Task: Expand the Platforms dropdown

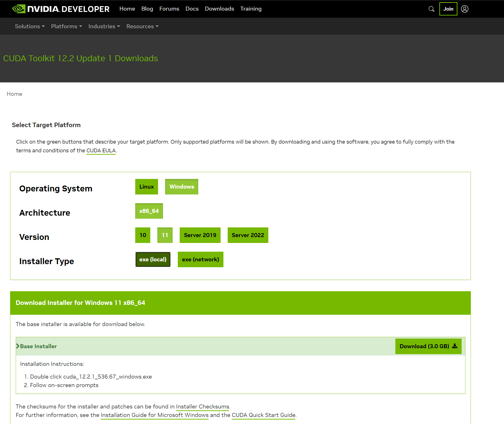Action: click(x=67, y=26)
